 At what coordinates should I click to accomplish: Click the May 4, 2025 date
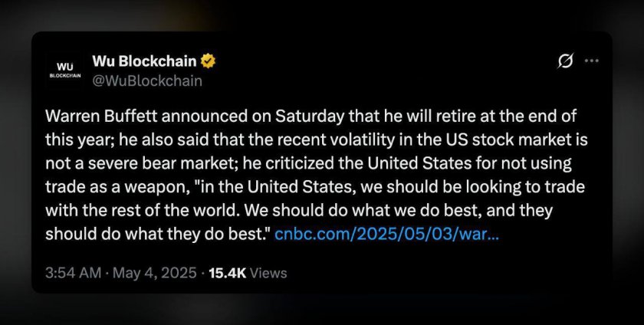(x=154, y=273)
